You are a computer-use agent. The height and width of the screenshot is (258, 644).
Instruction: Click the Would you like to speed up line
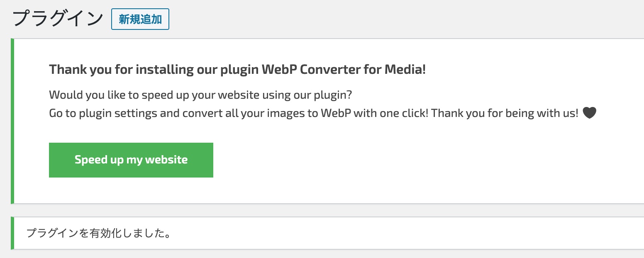200,95
